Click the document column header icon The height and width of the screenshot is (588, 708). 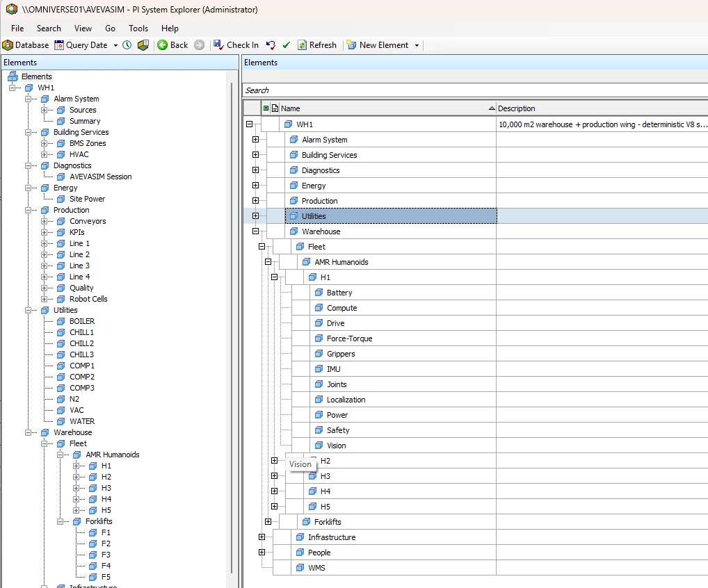tap(275, 108)
